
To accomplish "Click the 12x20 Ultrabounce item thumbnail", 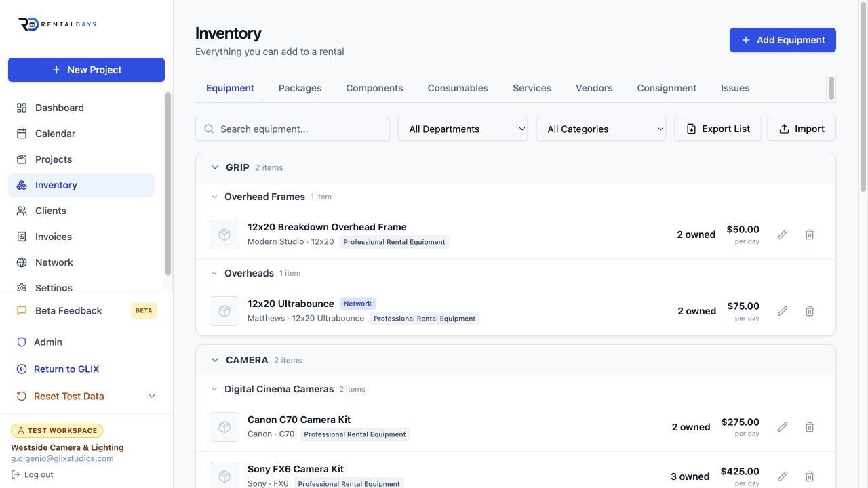I will [224, 311].
